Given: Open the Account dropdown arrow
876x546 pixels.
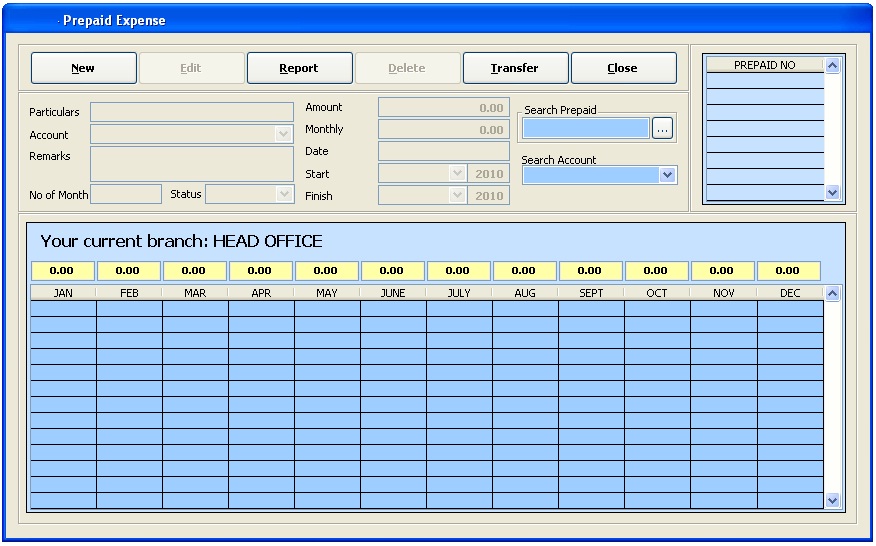Looking at the screenshot, I should (283, 134).
